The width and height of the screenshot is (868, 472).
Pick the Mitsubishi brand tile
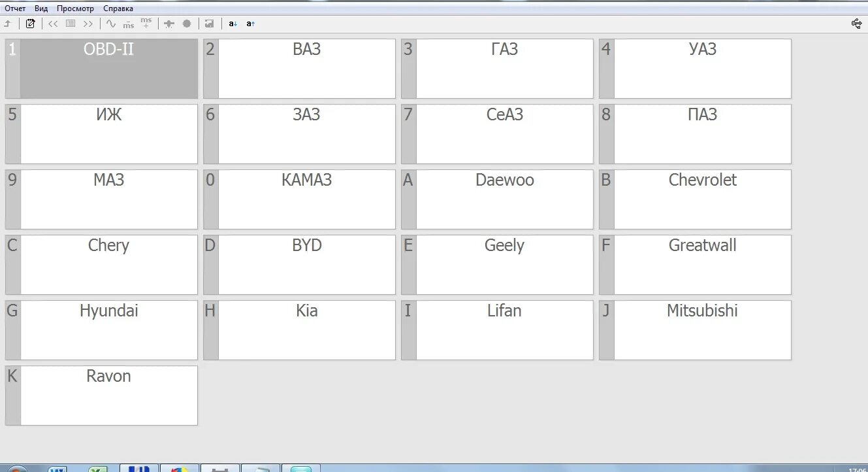(695, 330)
